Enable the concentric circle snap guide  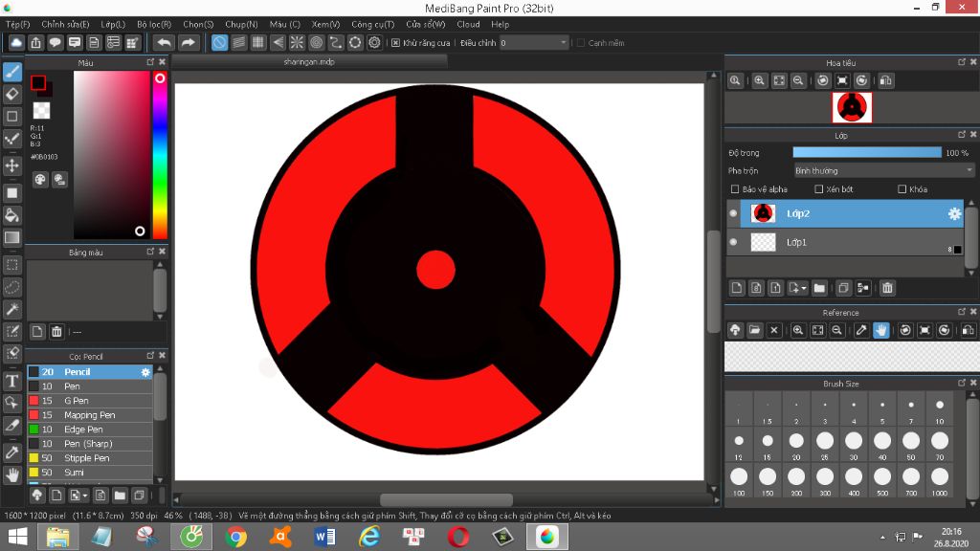pos(316,42)
